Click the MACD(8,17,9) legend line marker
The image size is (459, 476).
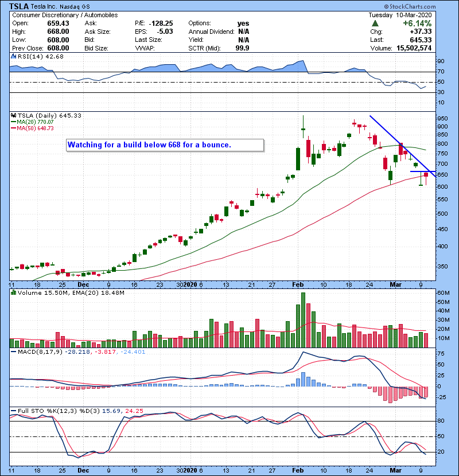click(x=14, y=352)
